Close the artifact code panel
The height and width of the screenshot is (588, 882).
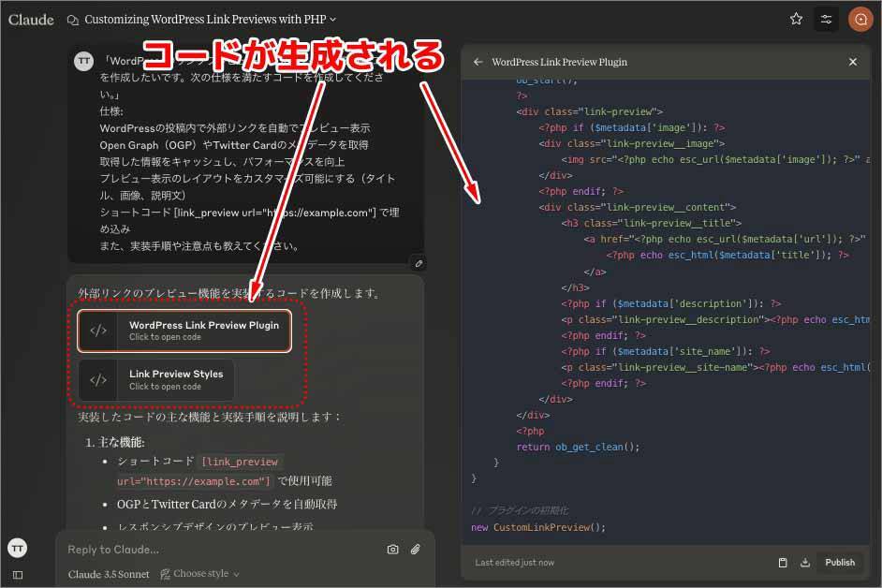point(852,62)
